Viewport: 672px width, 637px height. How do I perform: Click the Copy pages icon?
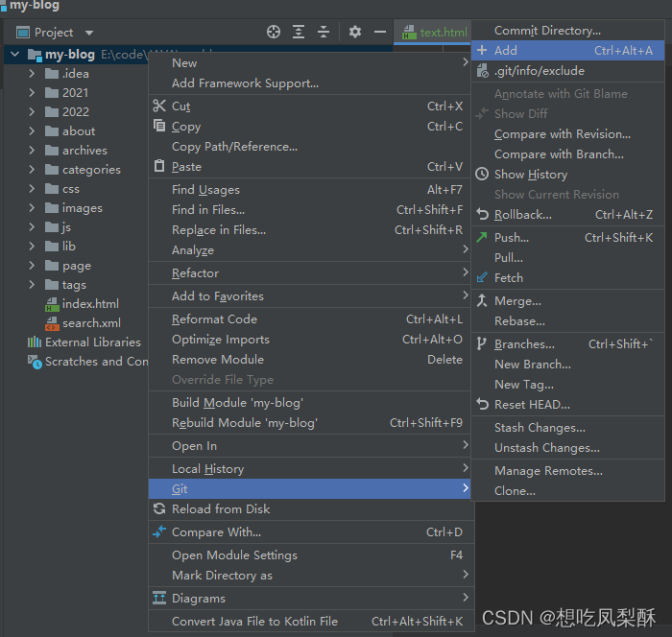[159, 126]
